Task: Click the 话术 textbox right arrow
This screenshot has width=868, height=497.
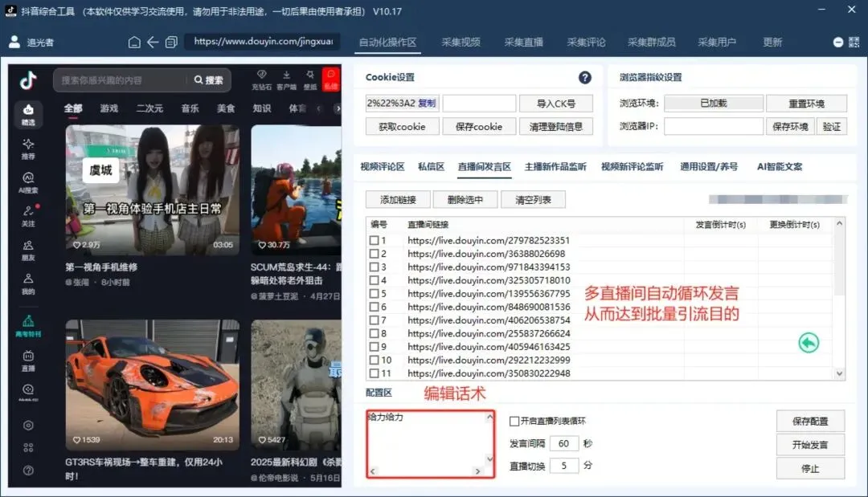Action: click(477, 471)
